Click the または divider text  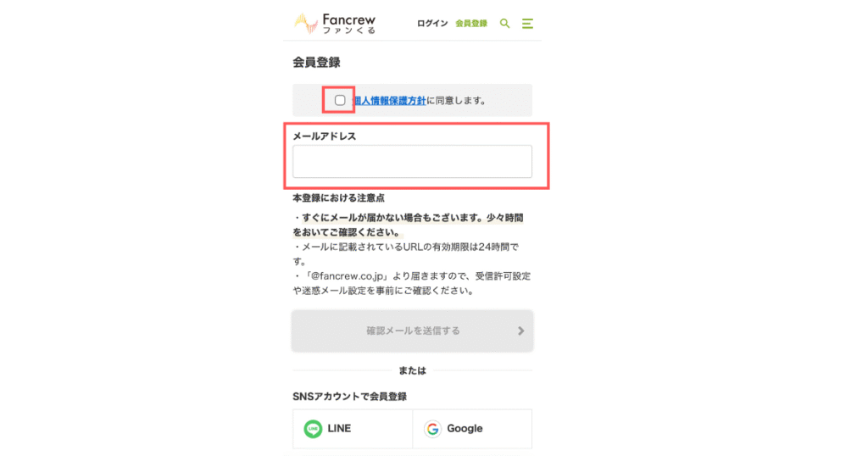coord(413,370)
